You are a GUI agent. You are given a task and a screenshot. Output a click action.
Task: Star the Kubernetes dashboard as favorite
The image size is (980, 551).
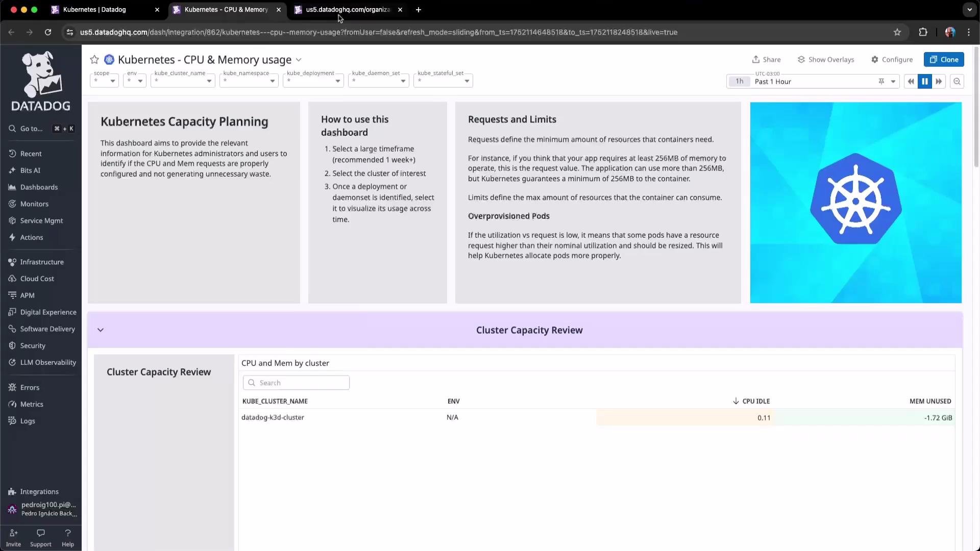point(94,60)
